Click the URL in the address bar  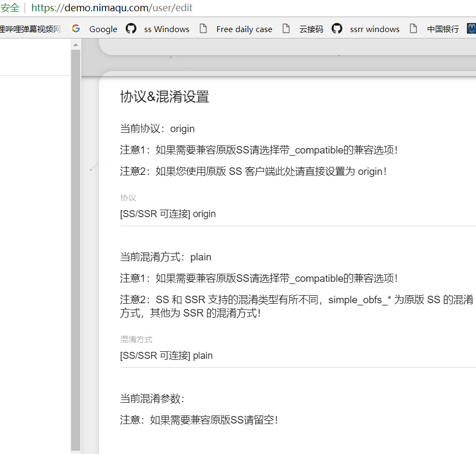[112, 8]
